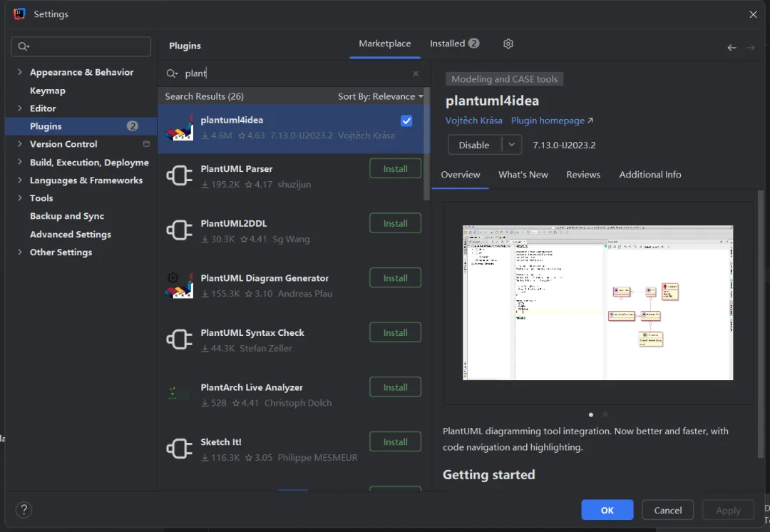Select Plugins in settings tree

pyautogui.click(x=81, y=126)
